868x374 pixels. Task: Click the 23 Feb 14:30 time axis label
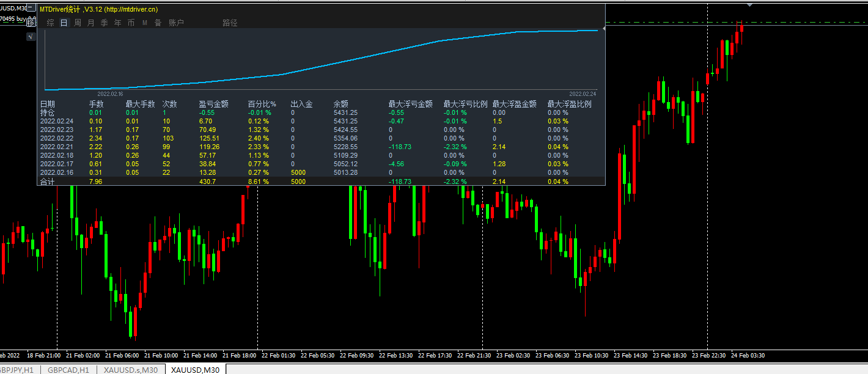point(631,355)
